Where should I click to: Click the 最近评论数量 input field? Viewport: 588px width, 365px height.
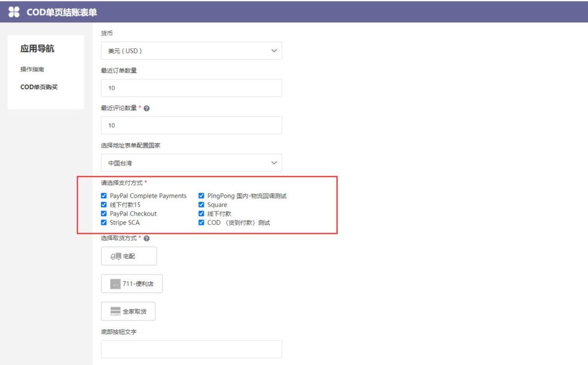[x=191, y=125]
